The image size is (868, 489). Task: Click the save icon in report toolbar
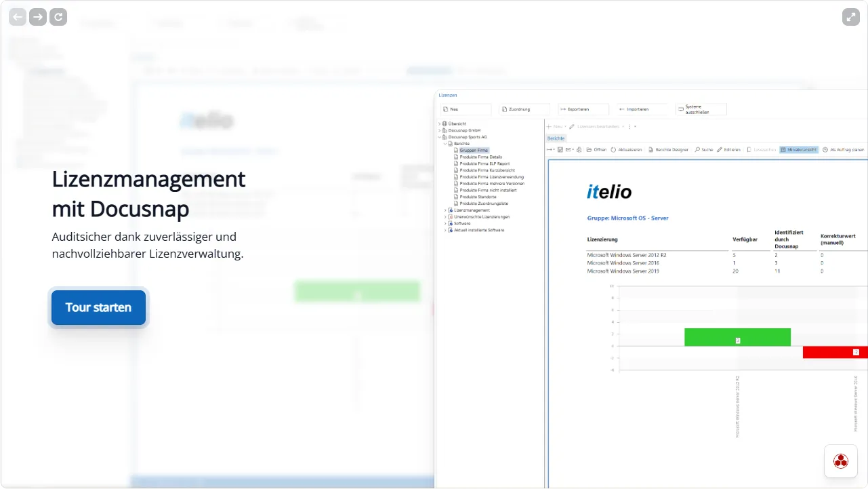560,150
